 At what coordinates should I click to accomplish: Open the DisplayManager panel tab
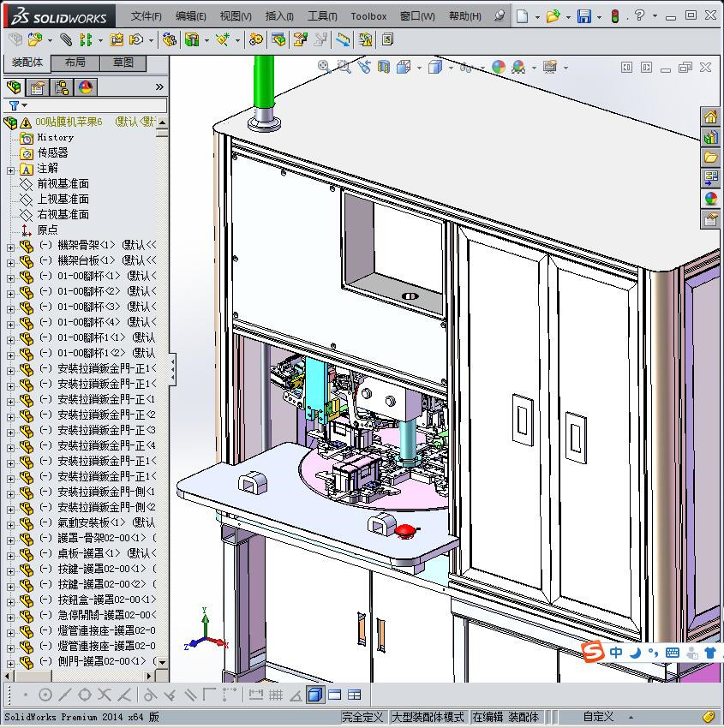86,87
